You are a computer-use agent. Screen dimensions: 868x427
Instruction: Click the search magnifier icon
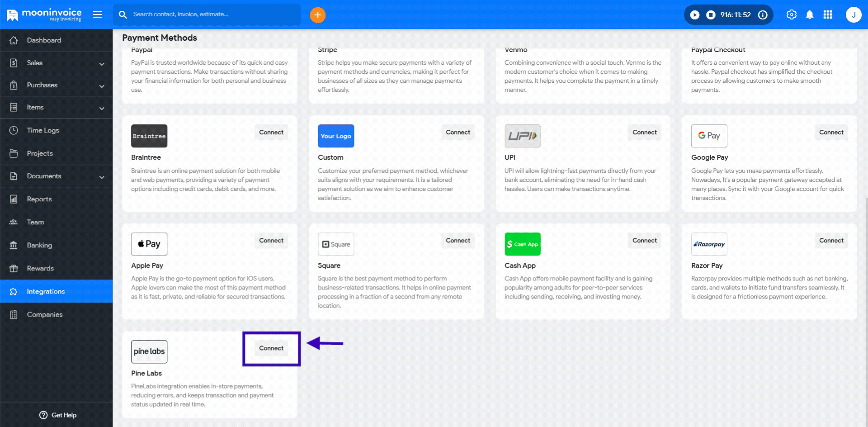click(123, 14)
